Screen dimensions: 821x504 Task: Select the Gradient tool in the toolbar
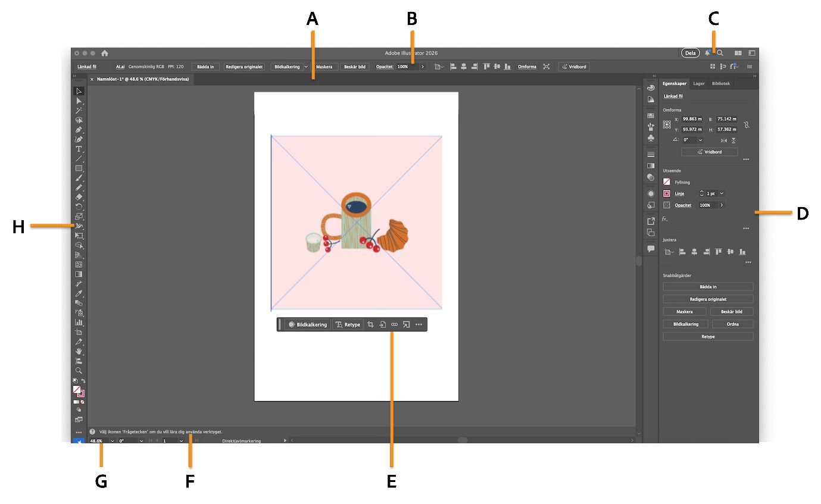79,274
